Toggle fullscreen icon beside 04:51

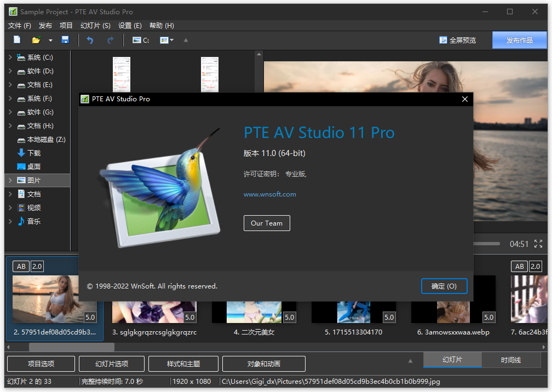[538, 244]
